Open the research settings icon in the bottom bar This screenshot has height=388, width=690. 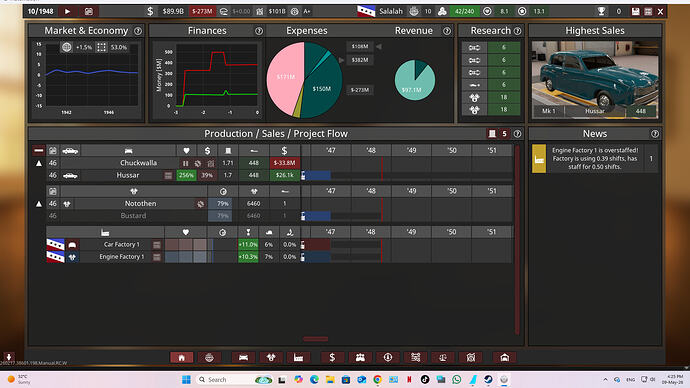415,357
